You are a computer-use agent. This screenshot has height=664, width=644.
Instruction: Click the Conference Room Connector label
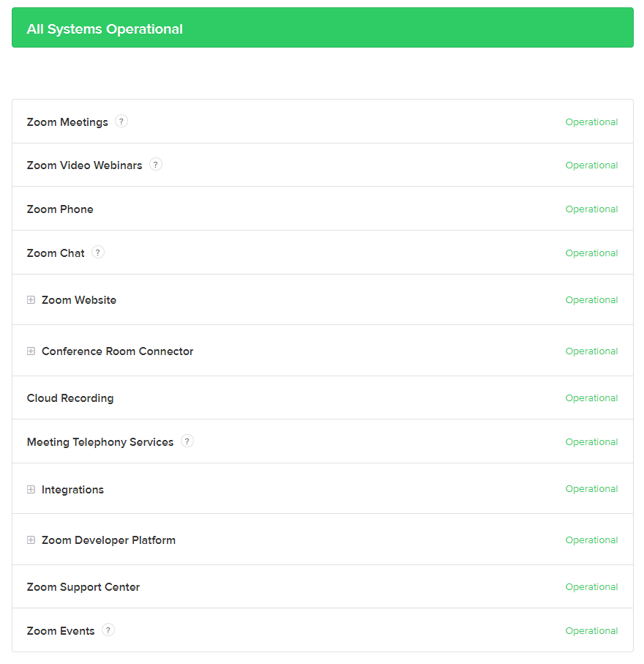coord(117,351)
